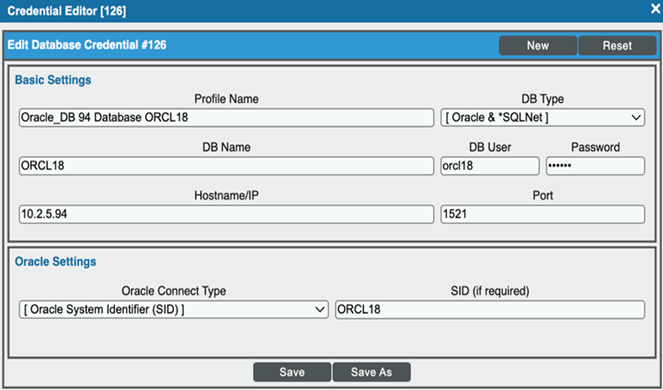Click into the DB Name field
Screen dimensions: 663x390
coord(226,166)
